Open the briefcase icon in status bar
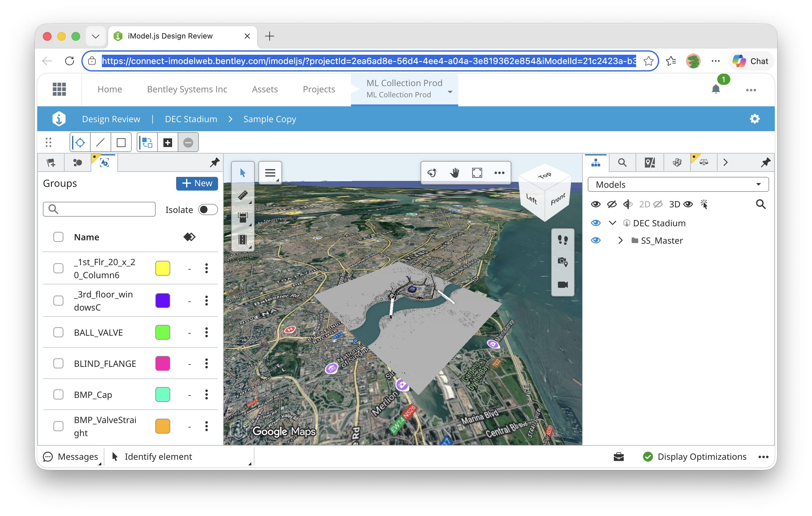 618,457
